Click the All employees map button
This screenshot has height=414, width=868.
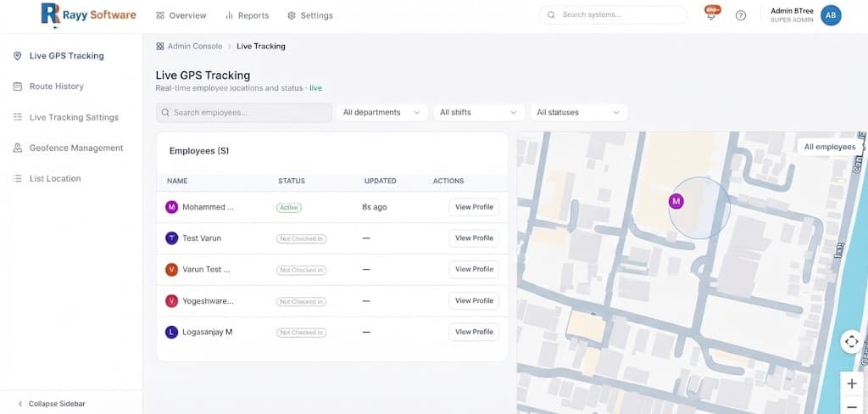[x=830, y=147]
